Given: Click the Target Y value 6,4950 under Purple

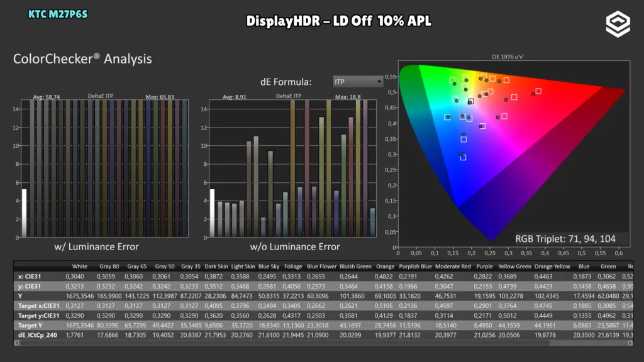Looking at the screenshot, I should (482, 326).
